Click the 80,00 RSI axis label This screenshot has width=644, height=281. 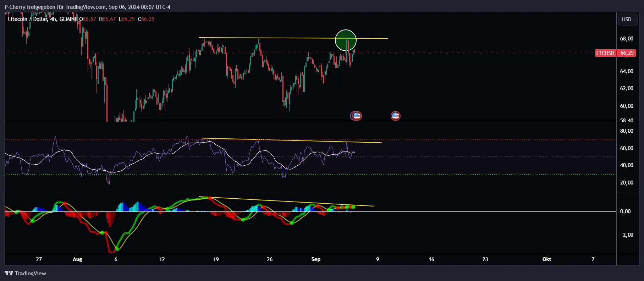tap(627, 131)
